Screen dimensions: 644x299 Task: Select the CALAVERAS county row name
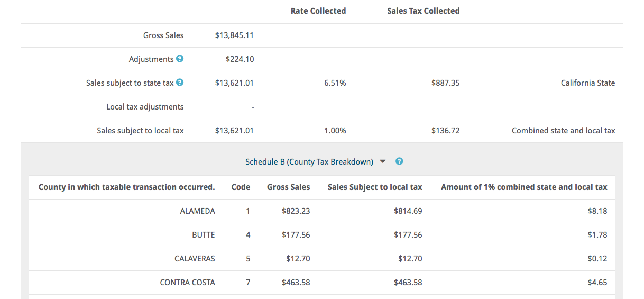tap(195, 259)
